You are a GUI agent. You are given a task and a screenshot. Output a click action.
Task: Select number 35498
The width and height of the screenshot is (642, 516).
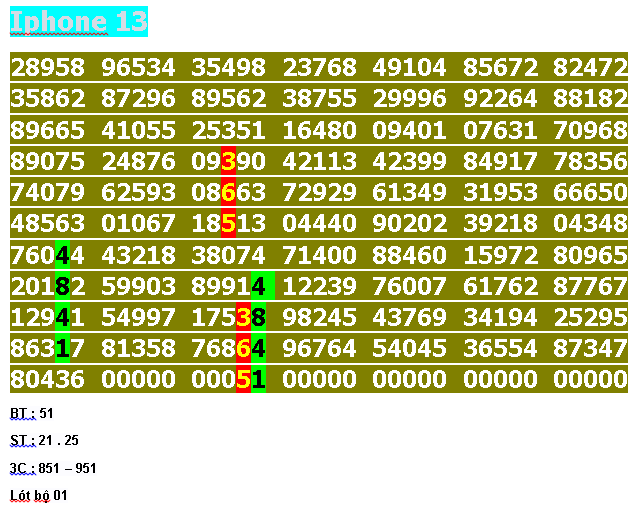[228, 67]
